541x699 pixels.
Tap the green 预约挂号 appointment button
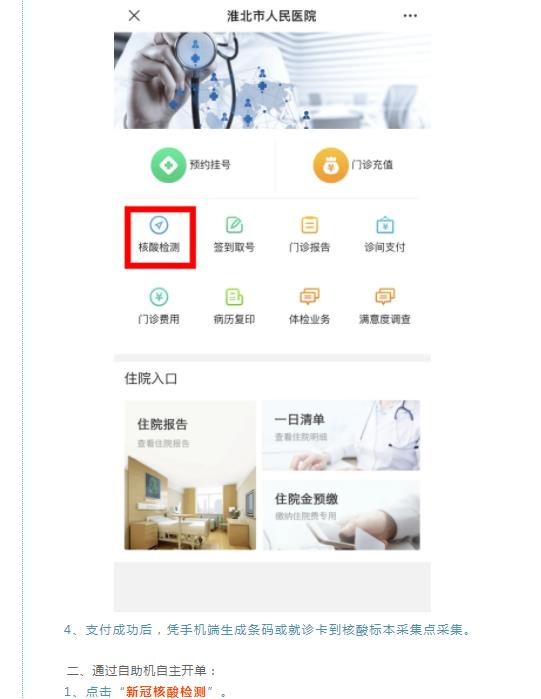coord(191,165)
